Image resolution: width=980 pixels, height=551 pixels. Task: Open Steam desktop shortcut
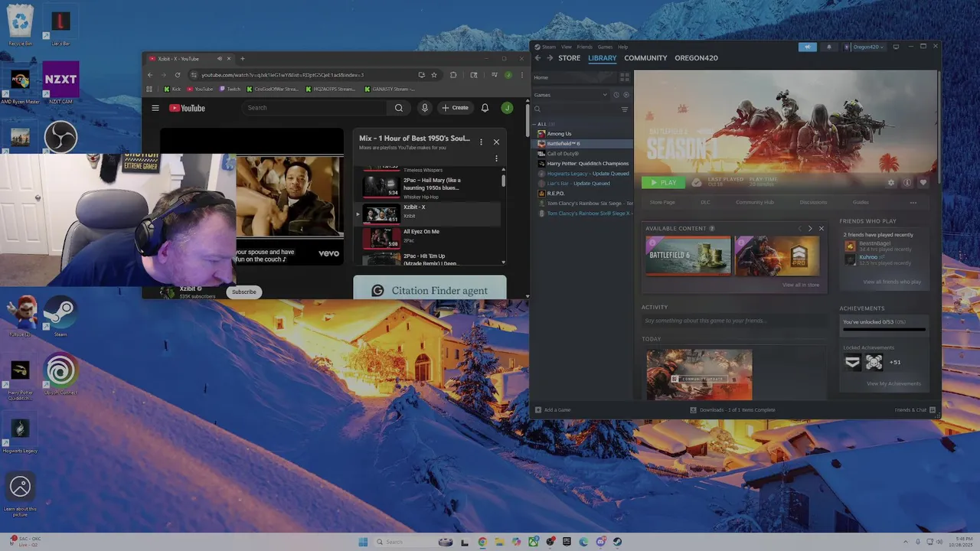60,317
